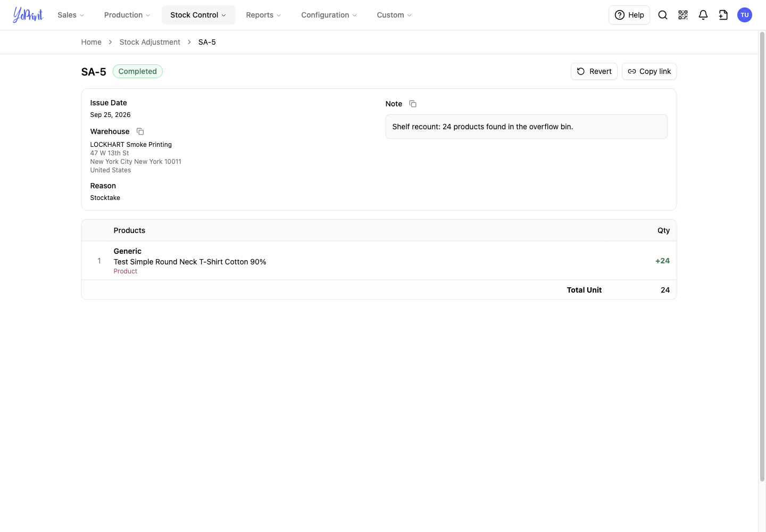
Task: Click the Qty column header
Action: [x=664, y=230]
